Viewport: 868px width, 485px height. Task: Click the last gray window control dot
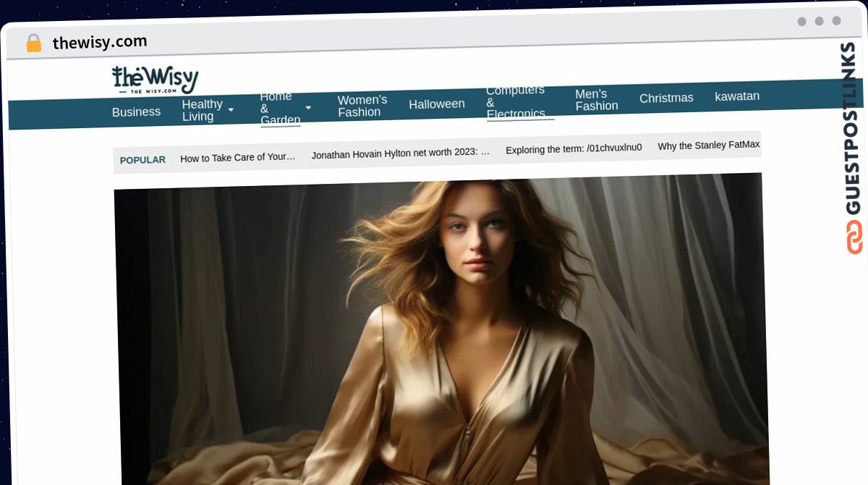tap(837, 21)
